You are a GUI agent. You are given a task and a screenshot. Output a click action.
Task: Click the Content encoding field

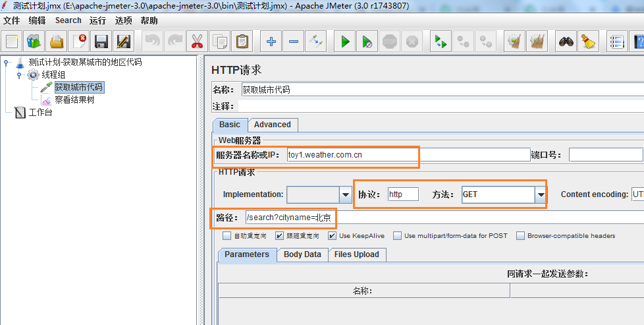pos(638,194)
